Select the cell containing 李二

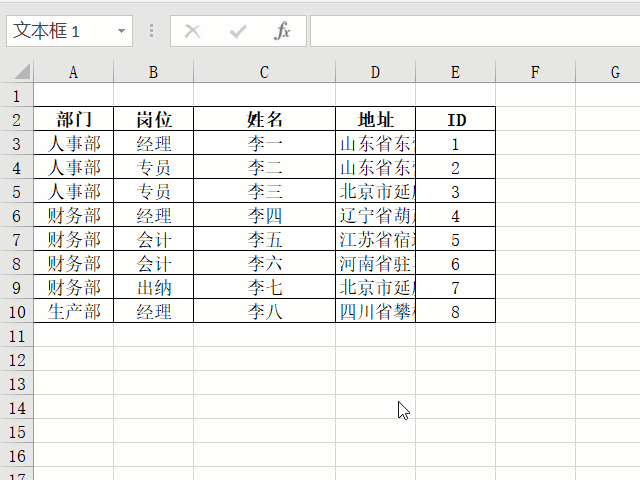click(x=264, y=167)
